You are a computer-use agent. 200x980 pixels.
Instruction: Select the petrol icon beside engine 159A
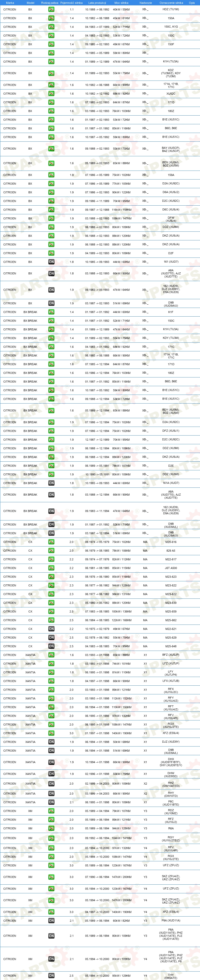coord(51,175)
